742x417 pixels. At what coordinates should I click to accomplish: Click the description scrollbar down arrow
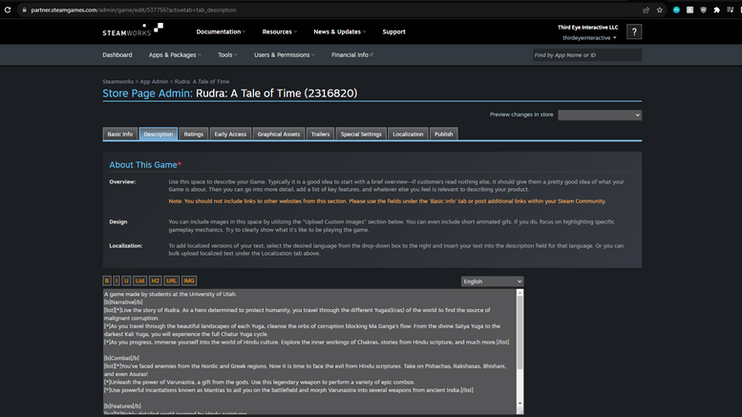(x=520, y=403)
